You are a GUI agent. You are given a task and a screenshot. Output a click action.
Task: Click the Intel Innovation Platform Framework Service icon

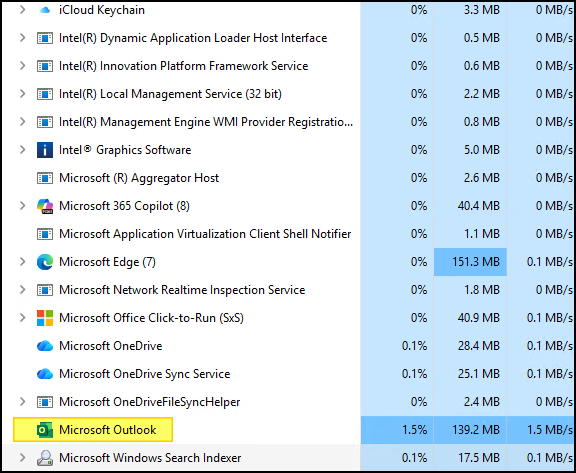pos(45,66)
